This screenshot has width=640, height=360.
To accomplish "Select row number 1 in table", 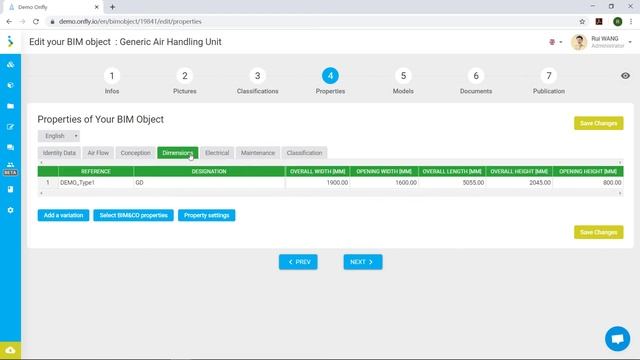I will pos(48,182).
